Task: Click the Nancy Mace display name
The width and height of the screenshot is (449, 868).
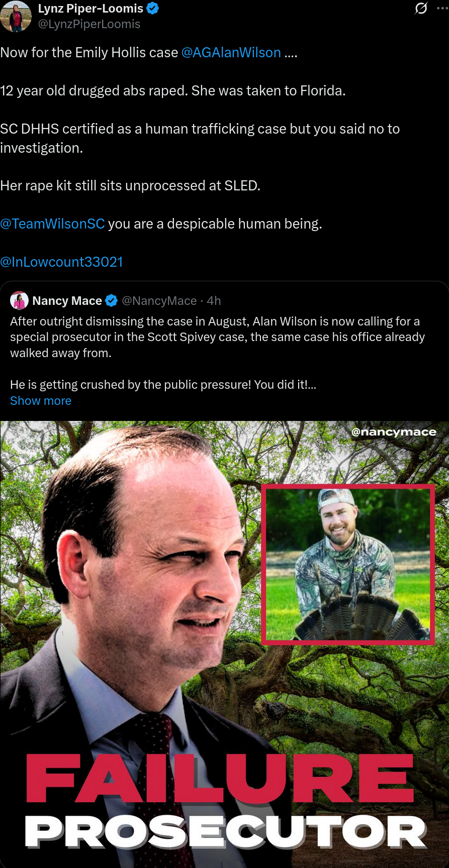Action: pos(67,301)
